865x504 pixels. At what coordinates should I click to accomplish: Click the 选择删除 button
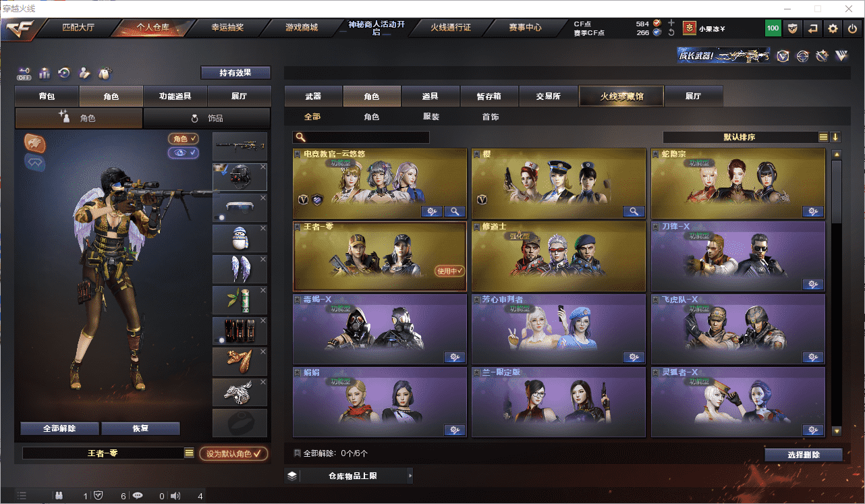click(x=804, y=455)
